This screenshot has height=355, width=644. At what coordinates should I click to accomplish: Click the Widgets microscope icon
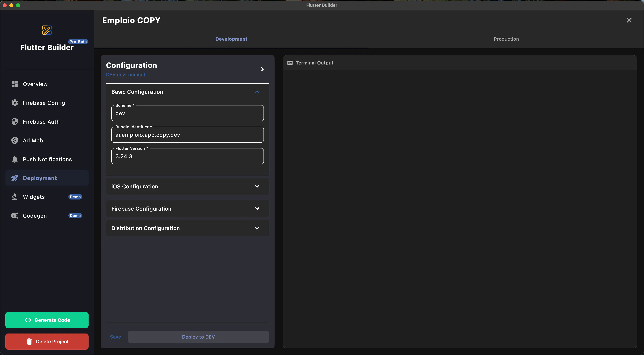[x=15, y=197]
